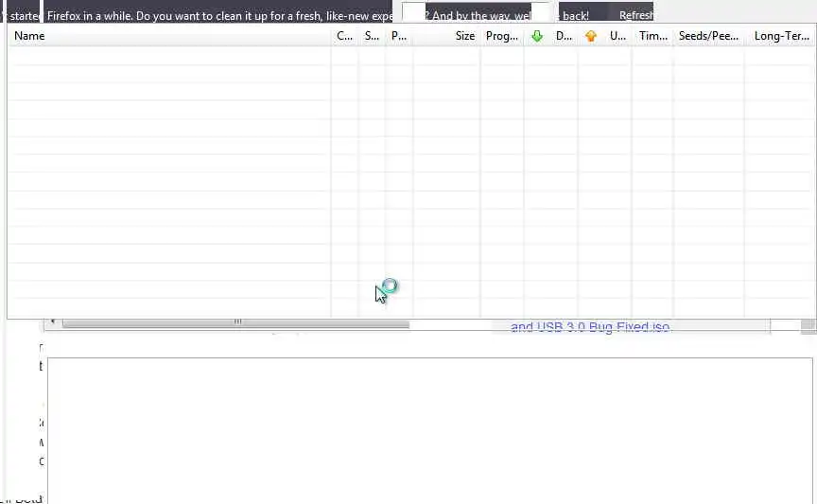Sort by the Long-Ter... column header
The width and height of the screenshot is (817, 504).
781,36
